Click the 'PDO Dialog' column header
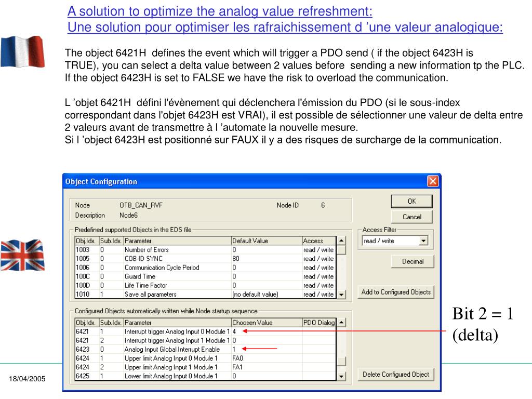The image size is (532, 399). (320, 323)
